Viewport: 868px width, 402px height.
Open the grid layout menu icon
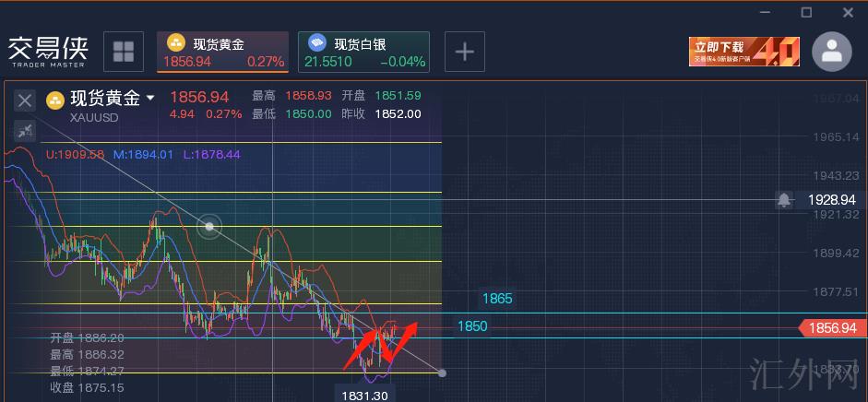pos(124,52)
